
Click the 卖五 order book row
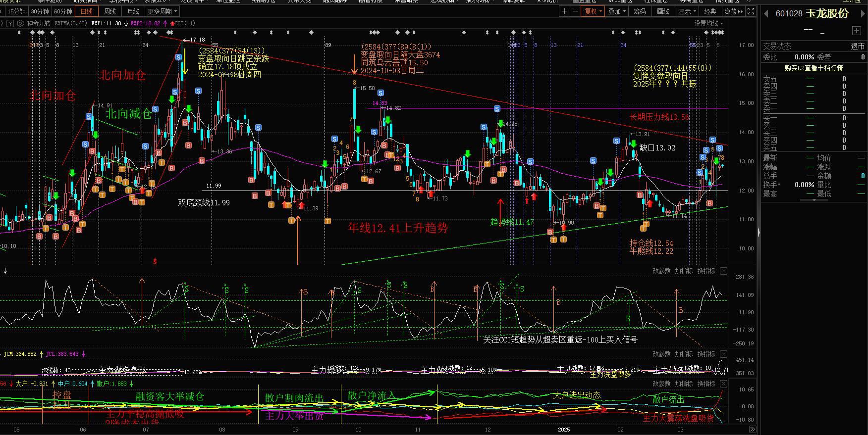[x=814, y=79]
